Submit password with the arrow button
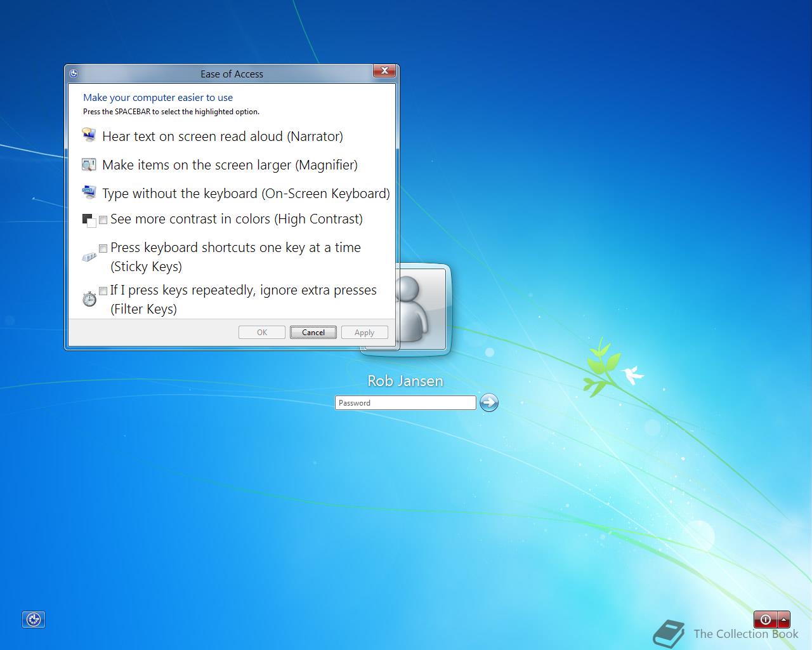 pos(488,402)
